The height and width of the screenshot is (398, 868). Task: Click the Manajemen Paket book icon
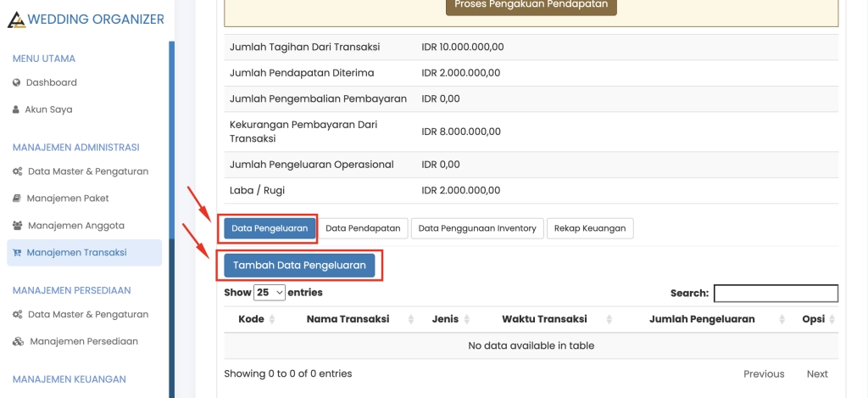(17, 199)
